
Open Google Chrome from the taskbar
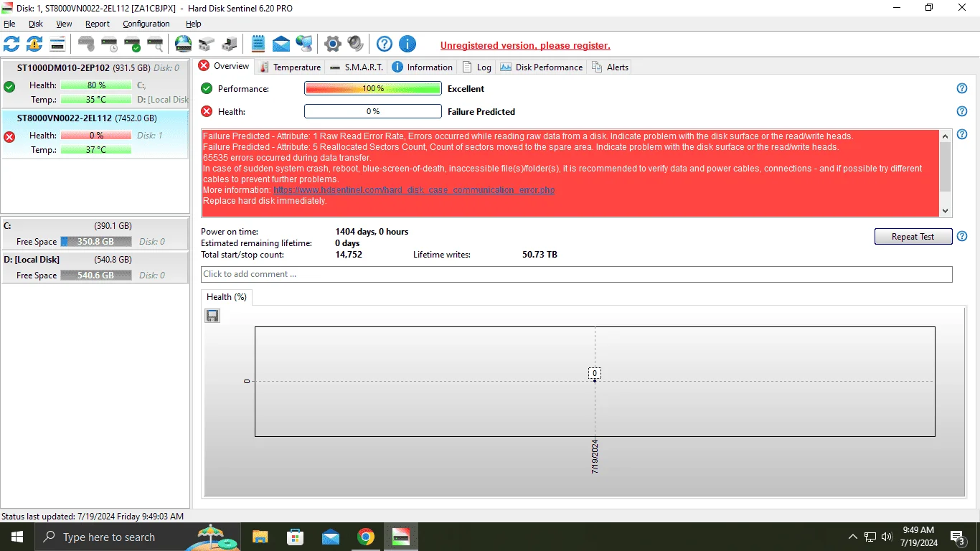click(366, 537)
